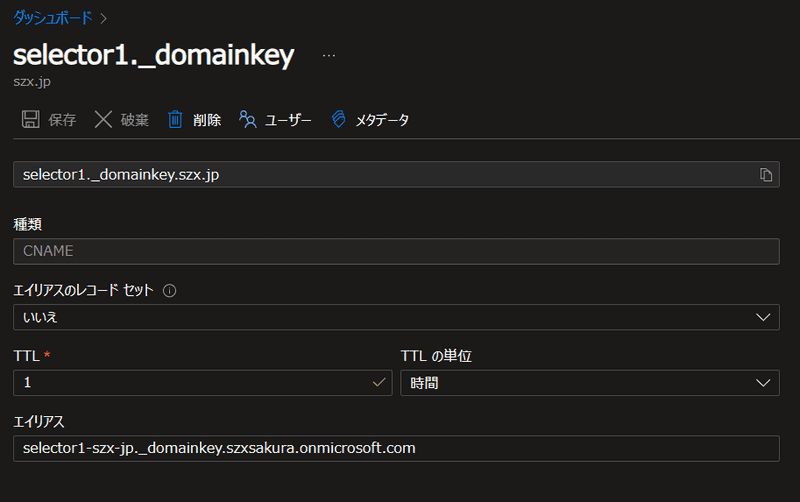This screenshot has width=800, height=502.
Task: Click the szx.jp zone subtitle
Action: [31, 84]
